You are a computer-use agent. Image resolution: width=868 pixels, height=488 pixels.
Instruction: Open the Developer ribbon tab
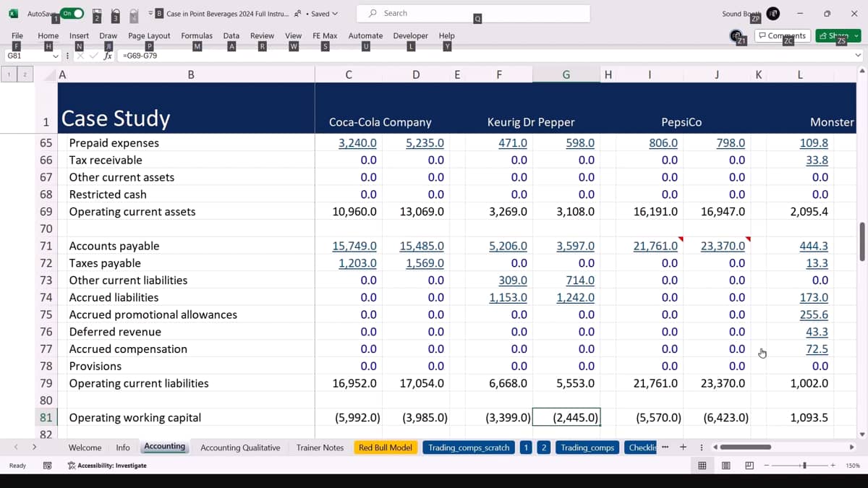tap(410, 35)
